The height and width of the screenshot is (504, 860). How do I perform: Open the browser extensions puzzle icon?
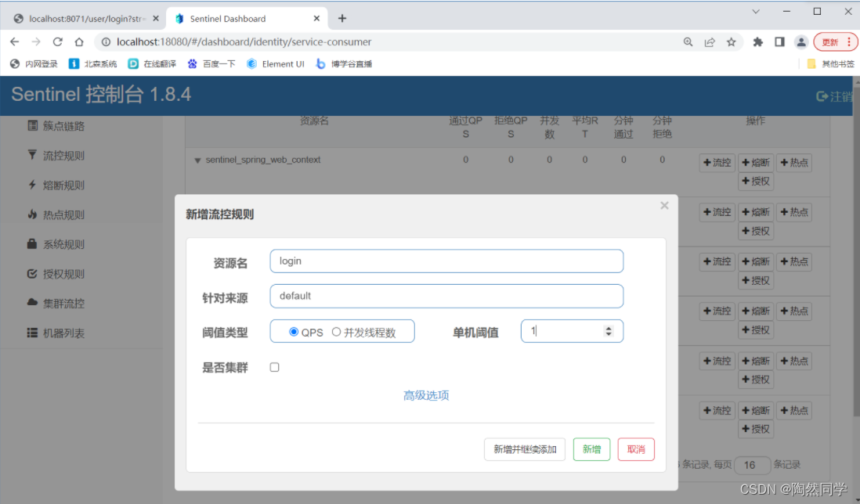[758, 41]
